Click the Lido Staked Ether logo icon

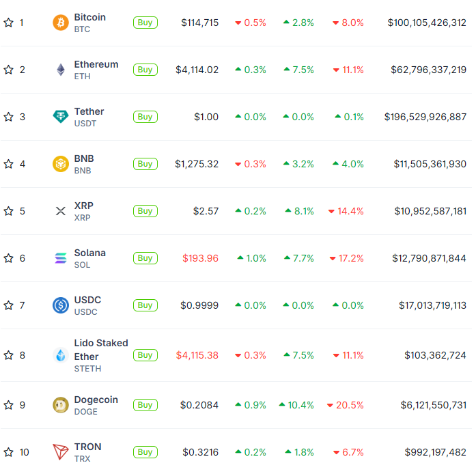pos(61,355)
